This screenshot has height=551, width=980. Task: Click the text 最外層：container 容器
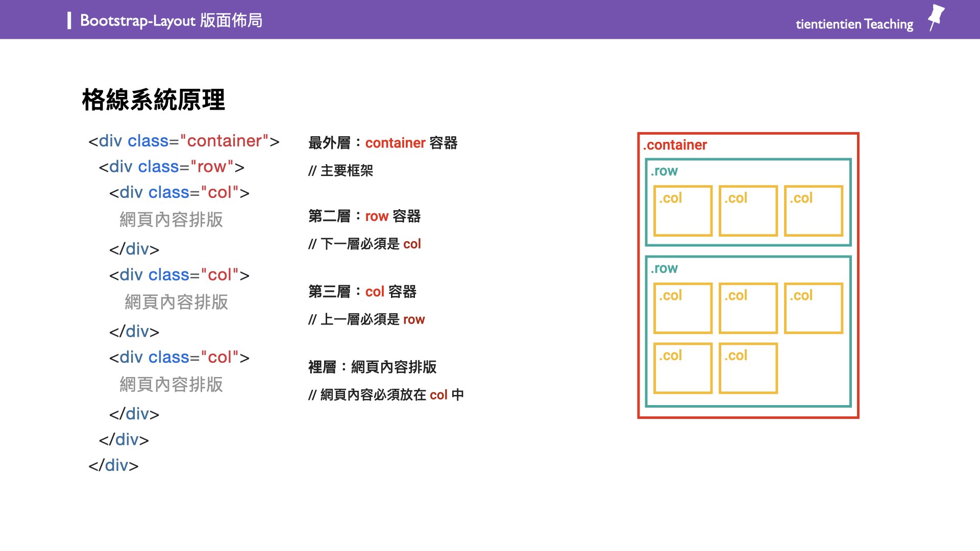(382, 143)
